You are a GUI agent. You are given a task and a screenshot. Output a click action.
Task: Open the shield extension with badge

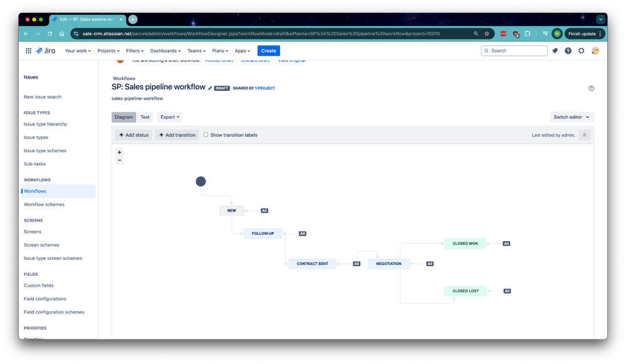tap(516, 34)
